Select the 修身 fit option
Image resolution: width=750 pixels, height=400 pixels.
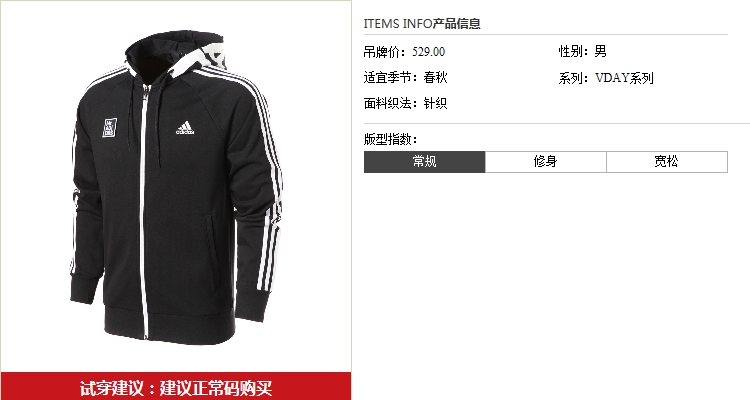(546, 162)
